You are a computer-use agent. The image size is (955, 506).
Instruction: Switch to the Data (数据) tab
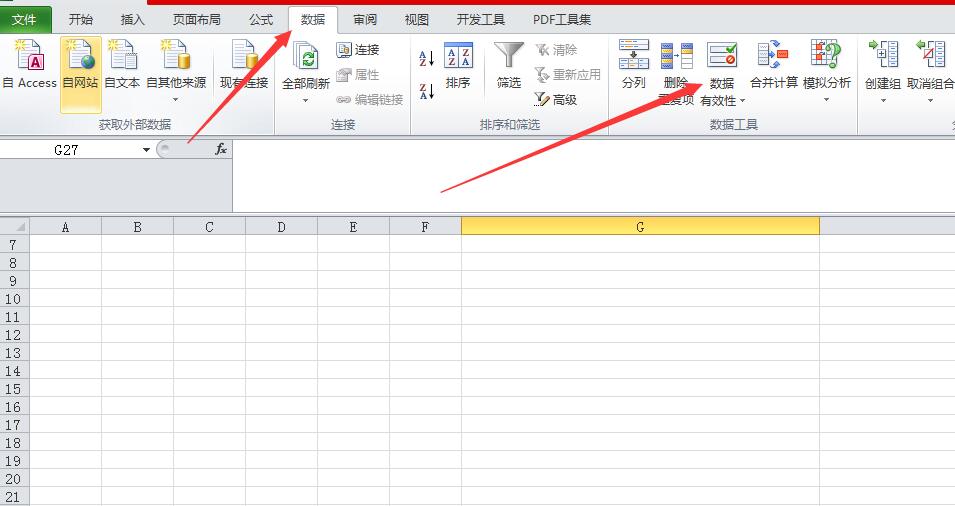[312, 19]
